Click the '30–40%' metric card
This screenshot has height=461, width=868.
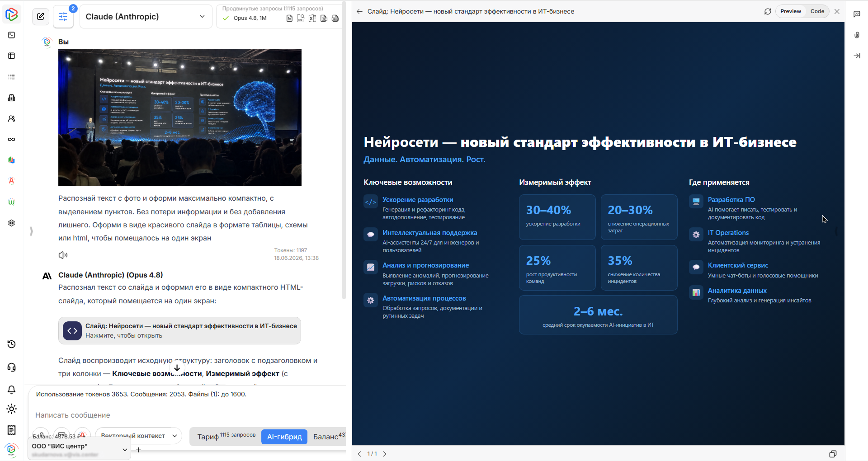coord(557,217)
